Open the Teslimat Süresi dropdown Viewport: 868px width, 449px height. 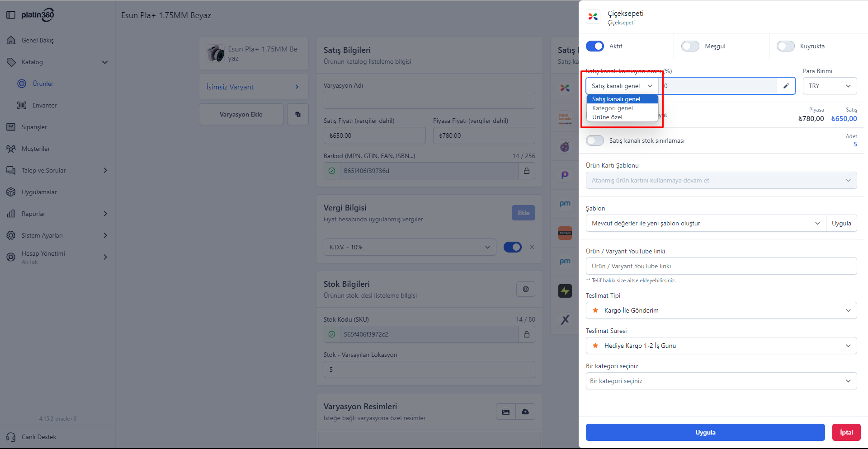(x=722, y=346)
